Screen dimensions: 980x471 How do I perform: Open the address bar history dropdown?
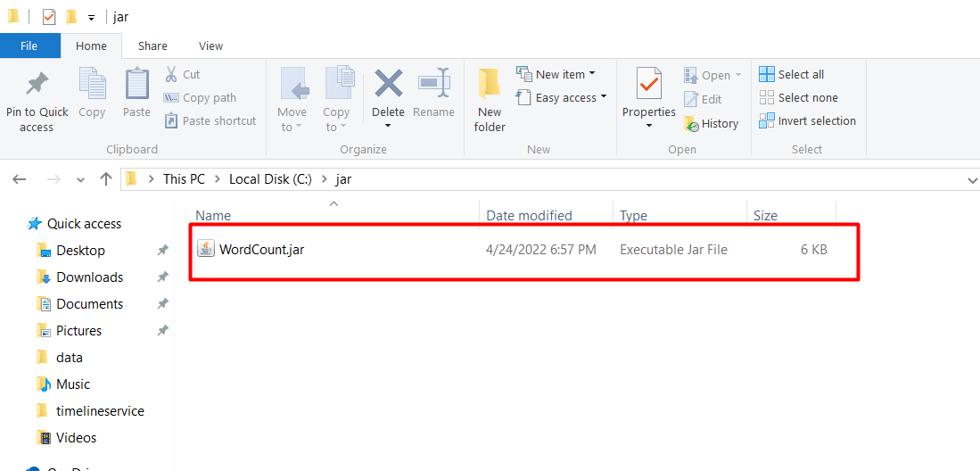(x=971, y=179)
